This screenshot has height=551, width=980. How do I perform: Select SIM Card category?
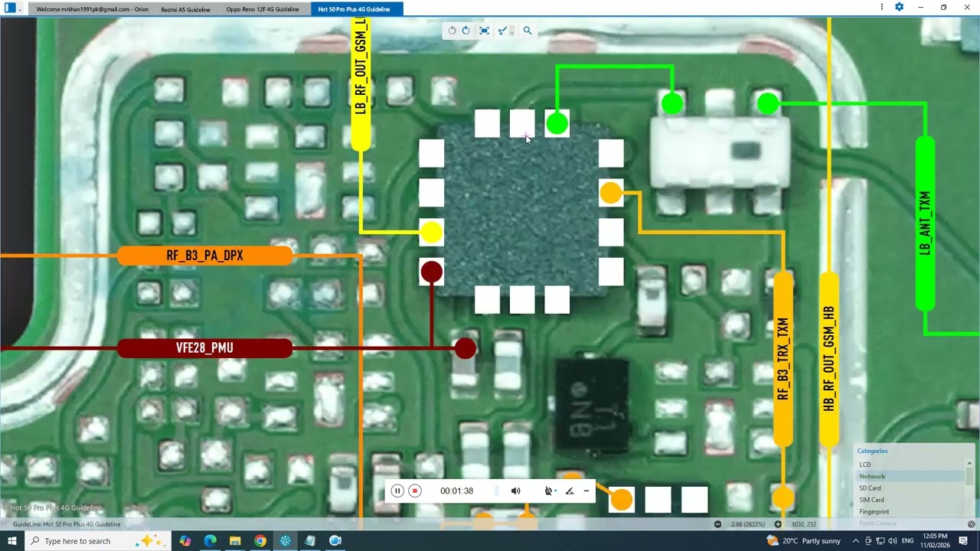[871, 500]
